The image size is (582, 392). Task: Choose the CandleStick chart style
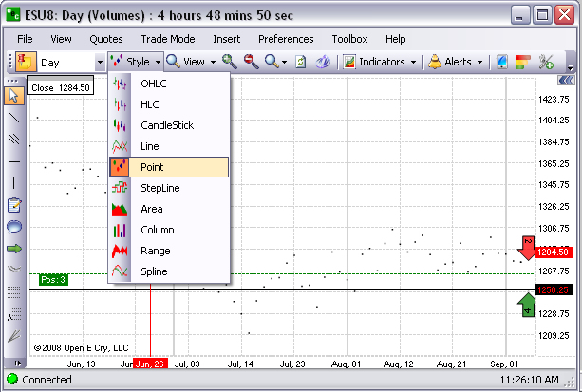click(x=169, y=125)
